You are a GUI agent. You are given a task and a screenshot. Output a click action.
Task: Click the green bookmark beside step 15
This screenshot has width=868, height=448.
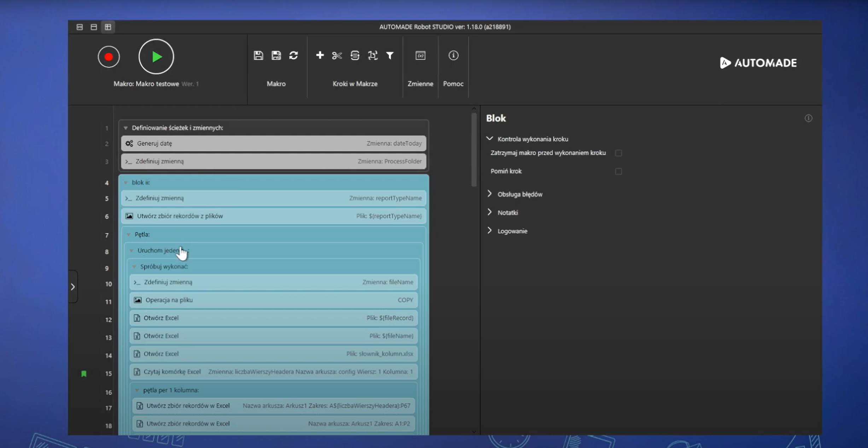point(84,374)
